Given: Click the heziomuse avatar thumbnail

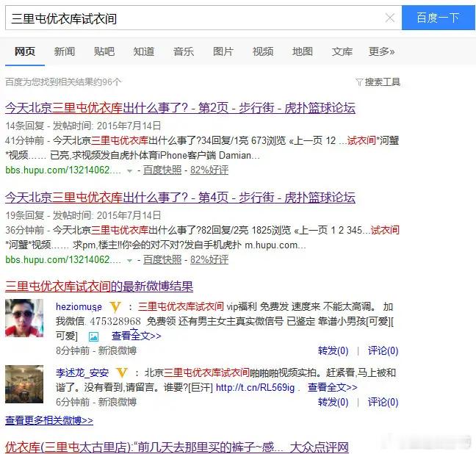Looking at the screenshot, I should point(24,318).
